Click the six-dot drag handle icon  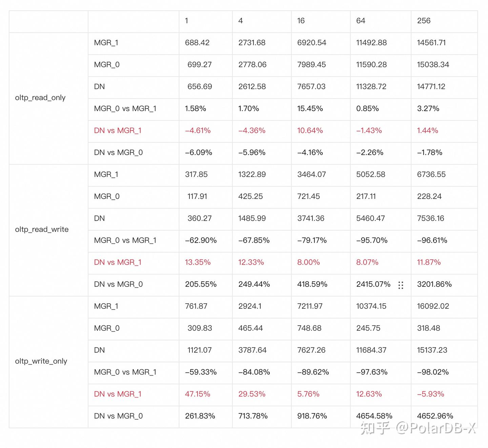coord(401,285)
